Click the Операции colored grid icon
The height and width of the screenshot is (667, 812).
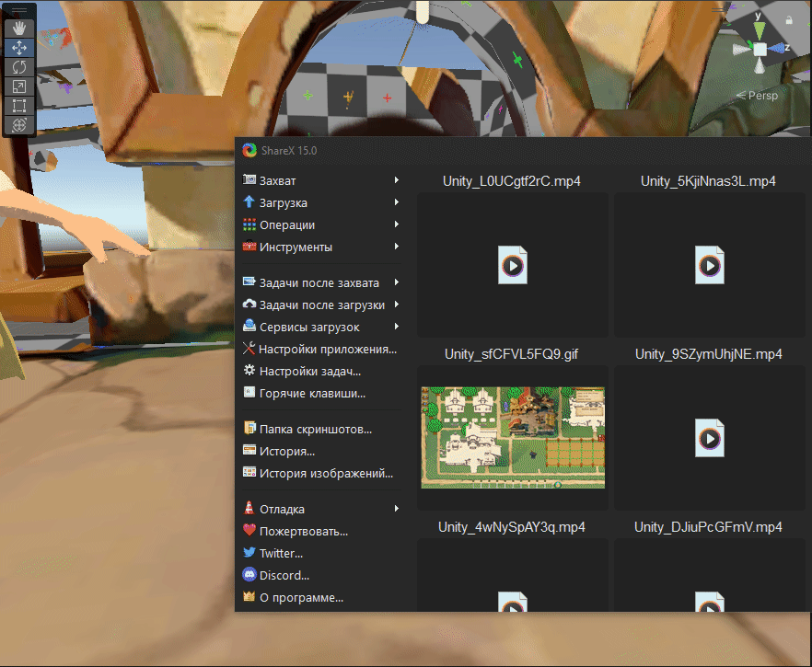click(x=249, y=224)
